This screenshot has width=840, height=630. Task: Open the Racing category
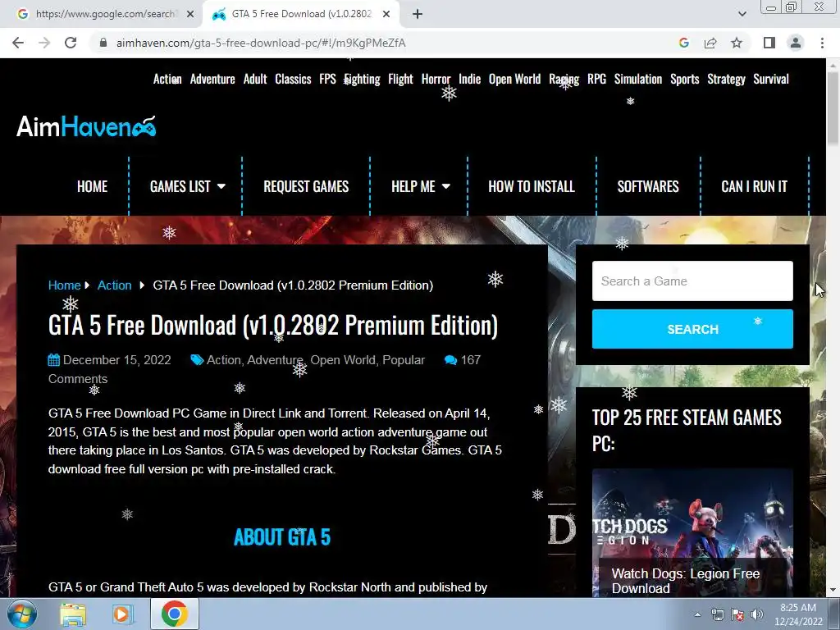[x=564, y=80]
